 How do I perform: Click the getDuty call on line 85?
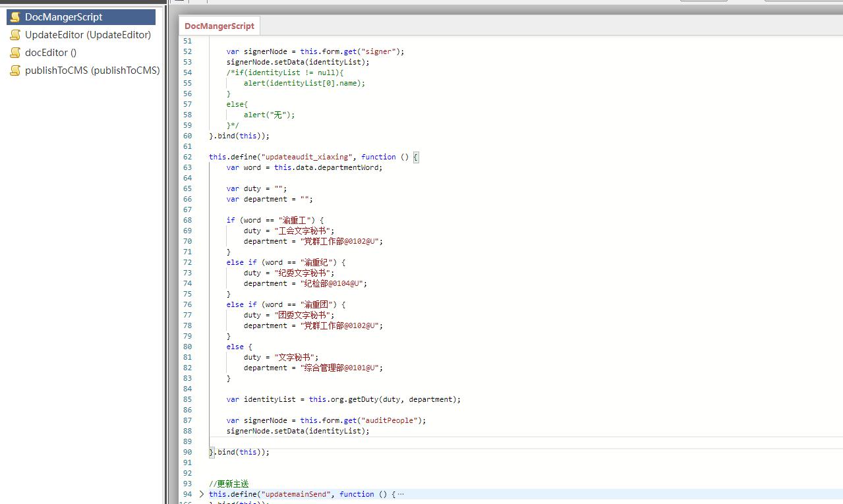point(363,399)
